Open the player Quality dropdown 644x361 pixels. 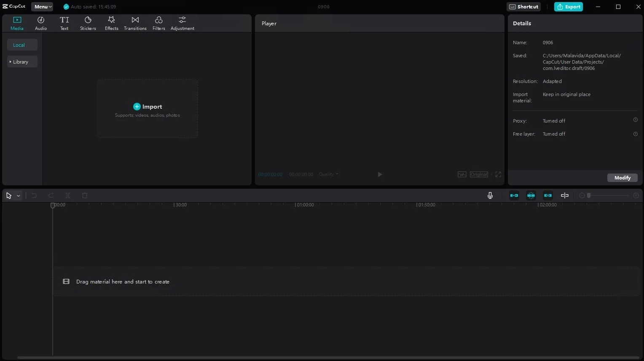(x=328, y=174)
